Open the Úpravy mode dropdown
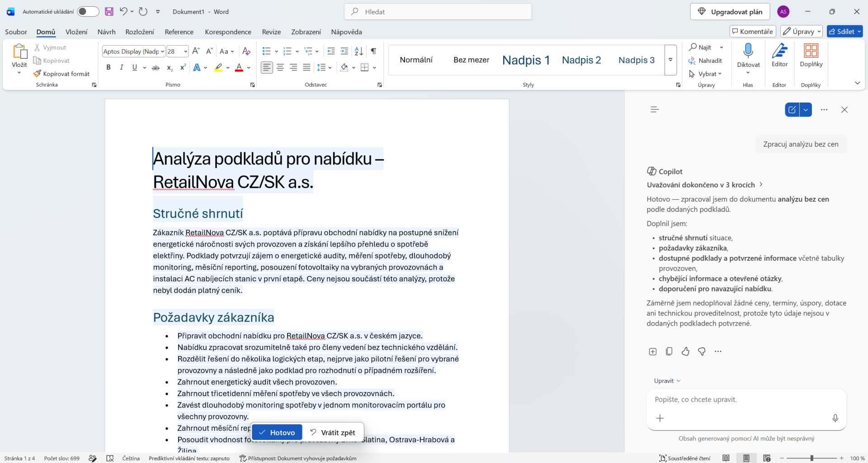Image resolution: width=868 pixels, height=463 pixels. point(802,31)
